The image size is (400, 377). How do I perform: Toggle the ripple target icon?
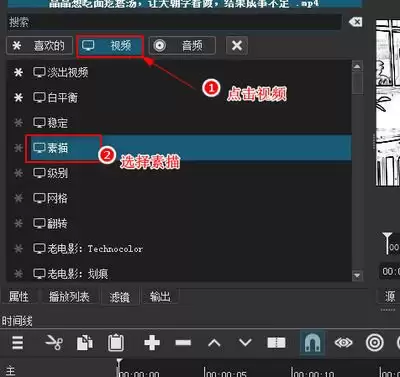tap(375, 343)
